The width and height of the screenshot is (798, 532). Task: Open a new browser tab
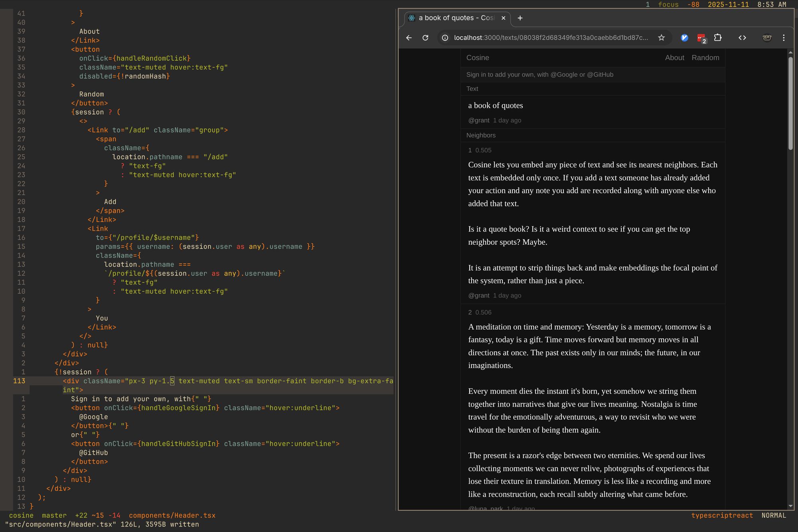pyautogui.click(x=520, y=18)
